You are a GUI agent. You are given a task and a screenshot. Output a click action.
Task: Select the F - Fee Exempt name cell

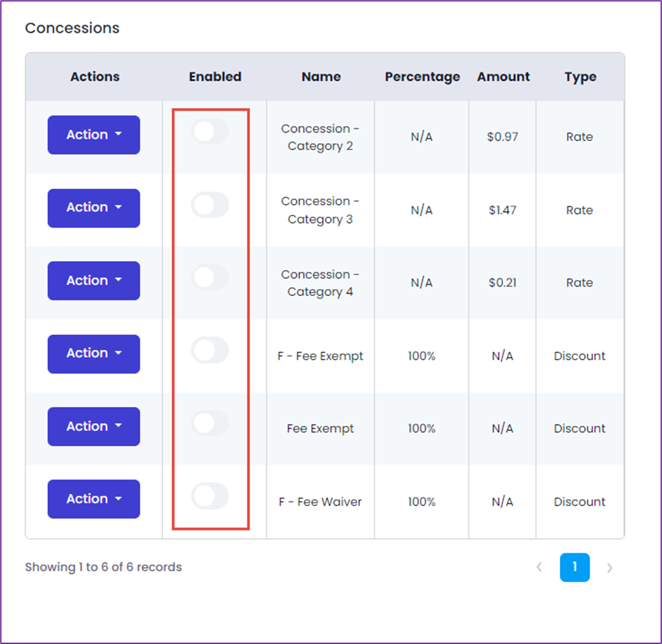(x=321, y=356)
